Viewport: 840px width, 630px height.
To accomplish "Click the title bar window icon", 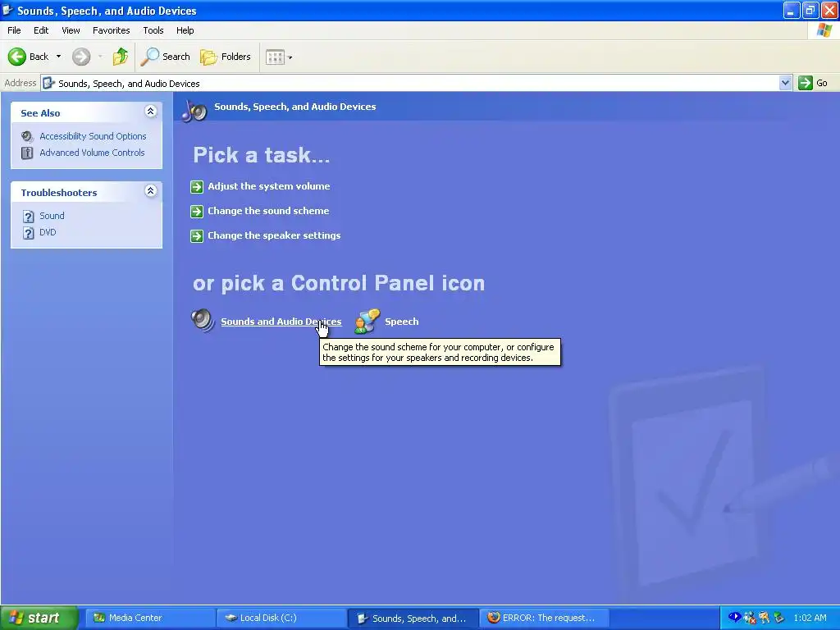I will click(7, 10).
